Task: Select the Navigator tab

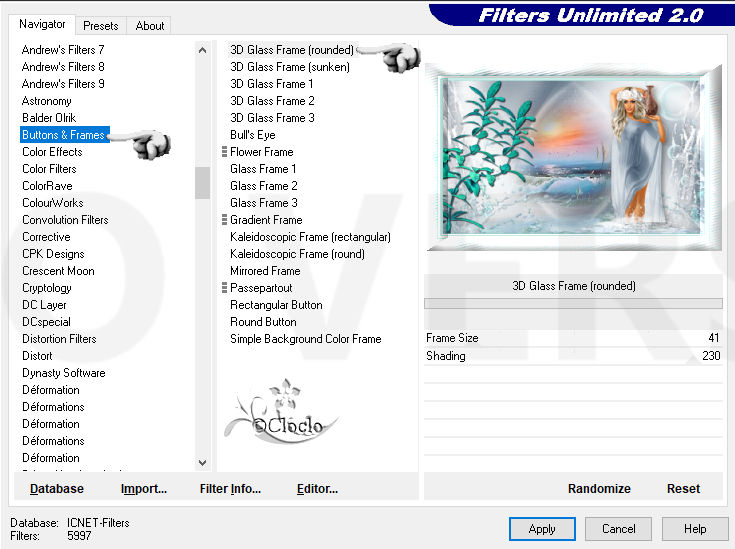Action: pos(42,24)
